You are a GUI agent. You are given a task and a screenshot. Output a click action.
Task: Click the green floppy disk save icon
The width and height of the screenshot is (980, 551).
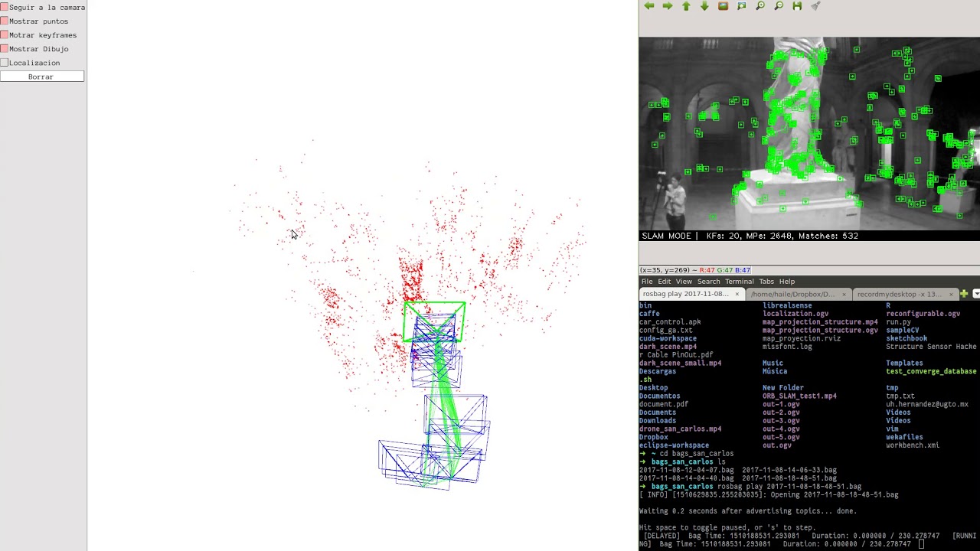coord(797,6)
